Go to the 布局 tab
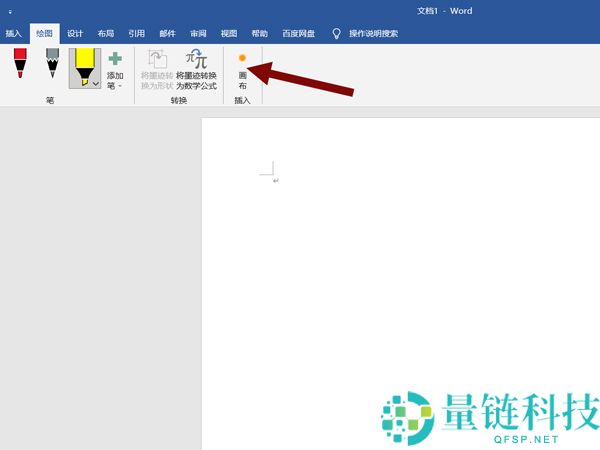600x450 pixels. [x=106, y=33]
